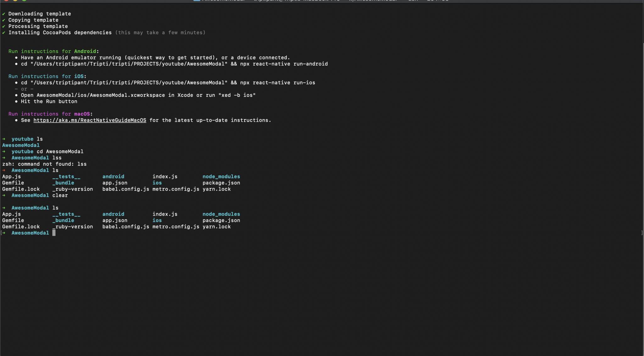Click the blinking terminal cursor block

[x=54, y=233]
